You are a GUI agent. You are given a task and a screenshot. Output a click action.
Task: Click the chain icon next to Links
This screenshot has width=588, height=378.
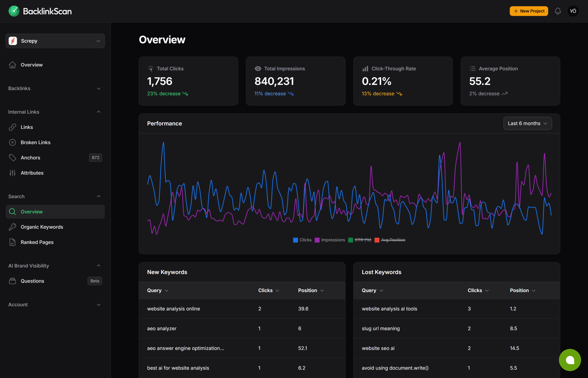pyautogui.click(x=12, y=127)
